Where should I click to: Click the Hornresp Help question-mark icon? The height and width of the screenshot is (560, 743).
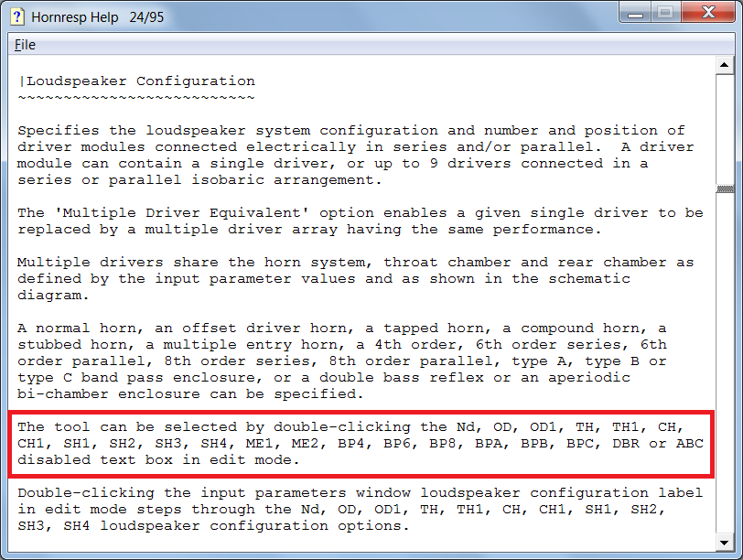pos(17,17)
